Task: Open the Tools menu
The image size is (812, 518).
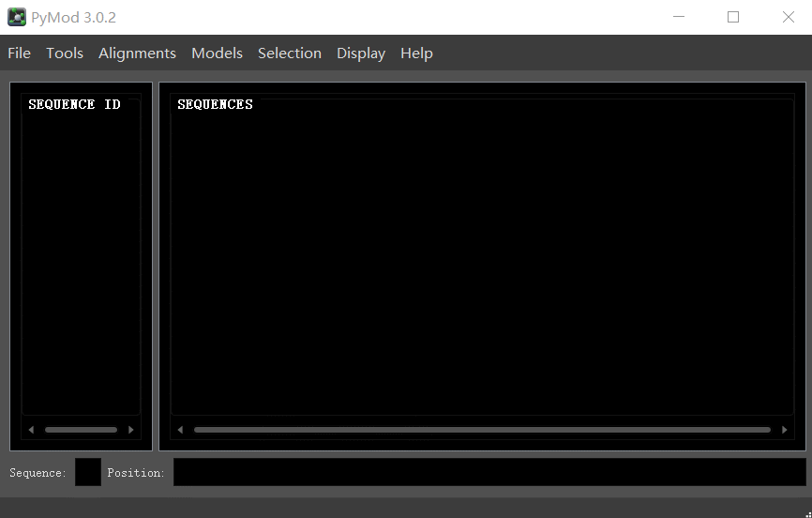Action: click(x=65, y=53)
